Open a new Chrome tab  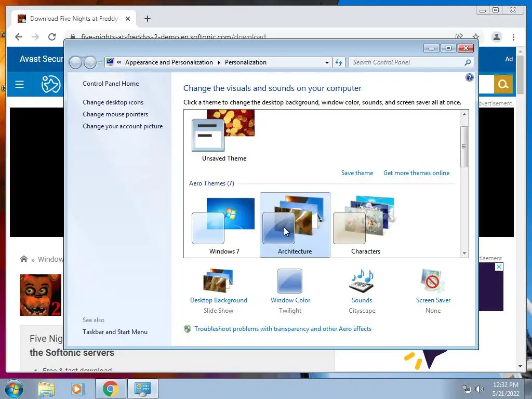click(147, 19)
